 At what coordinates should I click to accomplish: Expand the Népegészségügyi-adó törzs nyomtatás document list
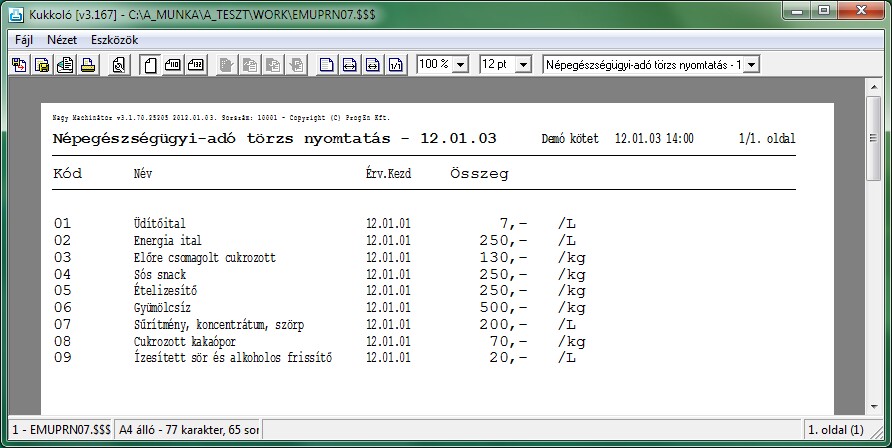click(751, 65)
